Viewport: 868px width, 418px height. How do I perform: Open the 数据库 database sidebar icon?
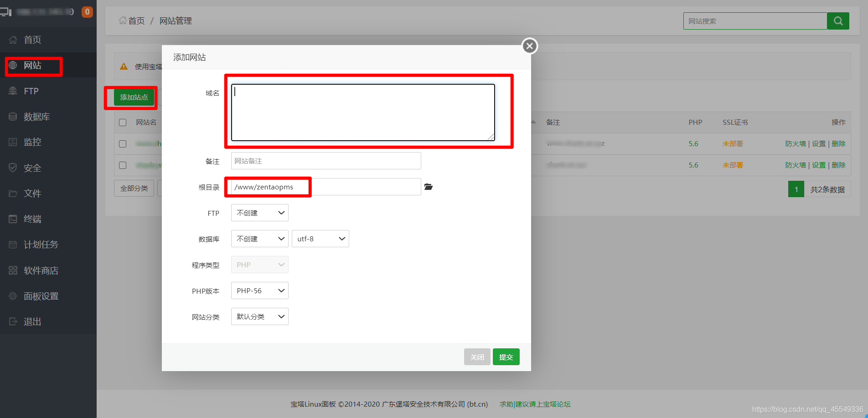(13, 117)
